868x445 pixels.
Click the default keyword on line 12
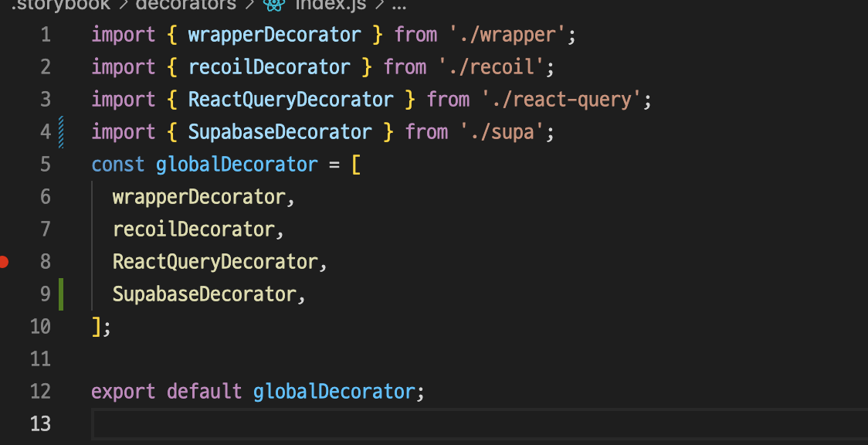[x=205, y=392]
